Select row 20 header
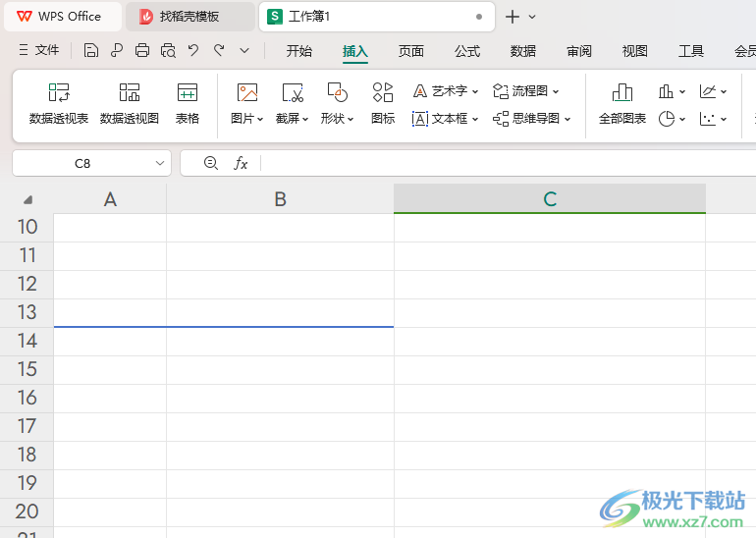 pos(27,511)
